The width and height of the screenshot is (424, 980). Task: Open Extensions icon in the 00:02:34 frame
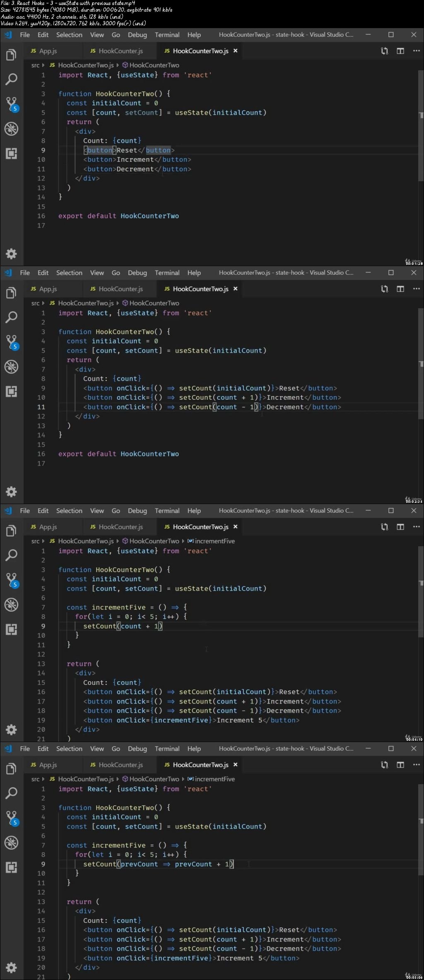pyautogui.click(x=11, y=392)
